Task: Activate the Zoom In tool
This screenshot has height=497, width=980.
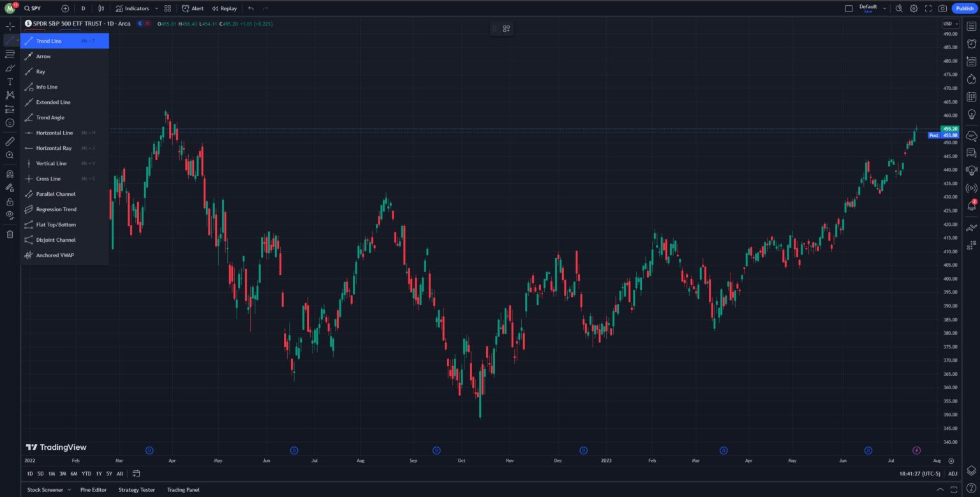Action: pyautogui.click(x=10, y=156)
